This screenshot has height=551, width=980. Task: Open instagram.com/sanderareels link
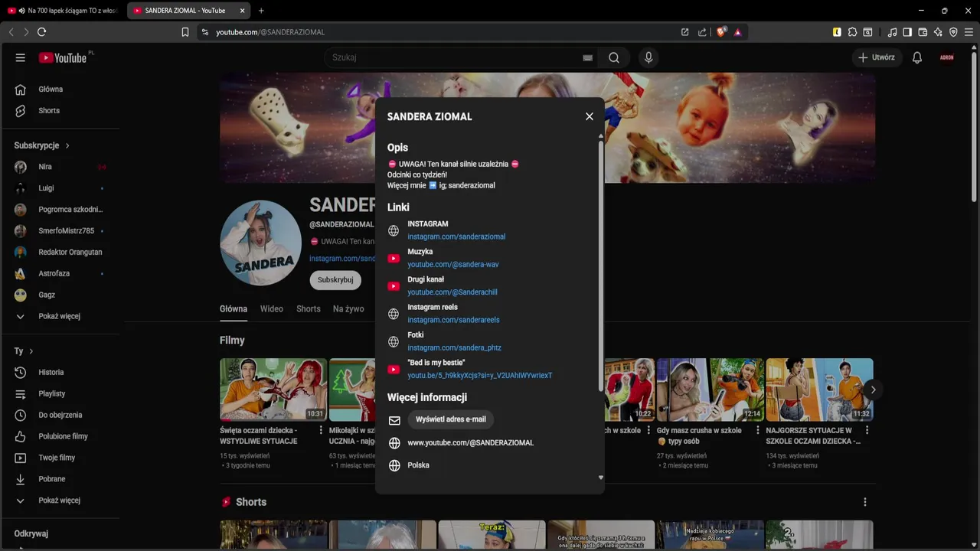pyautogui.click(x=453, y=320)
